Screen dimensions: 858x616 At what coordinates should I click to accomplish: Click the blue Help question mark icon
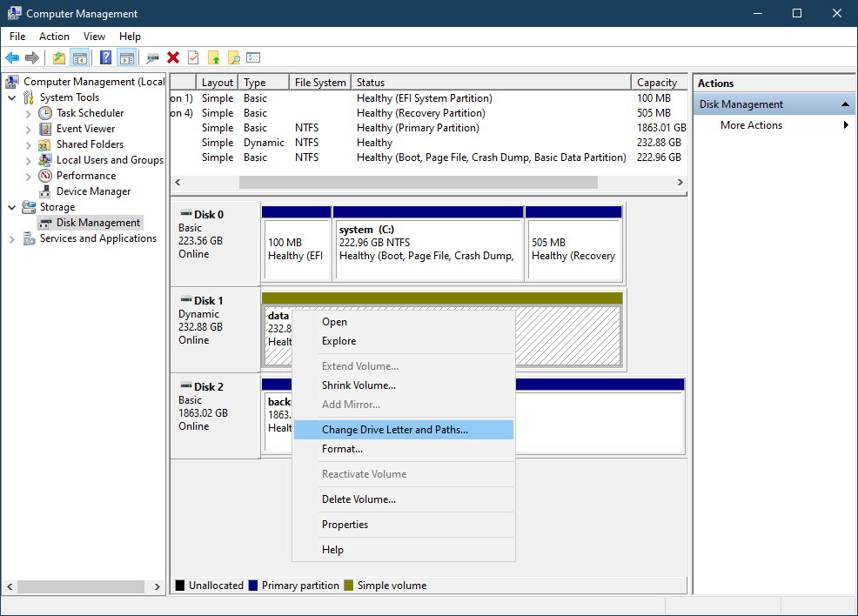[x=105, y=58]
